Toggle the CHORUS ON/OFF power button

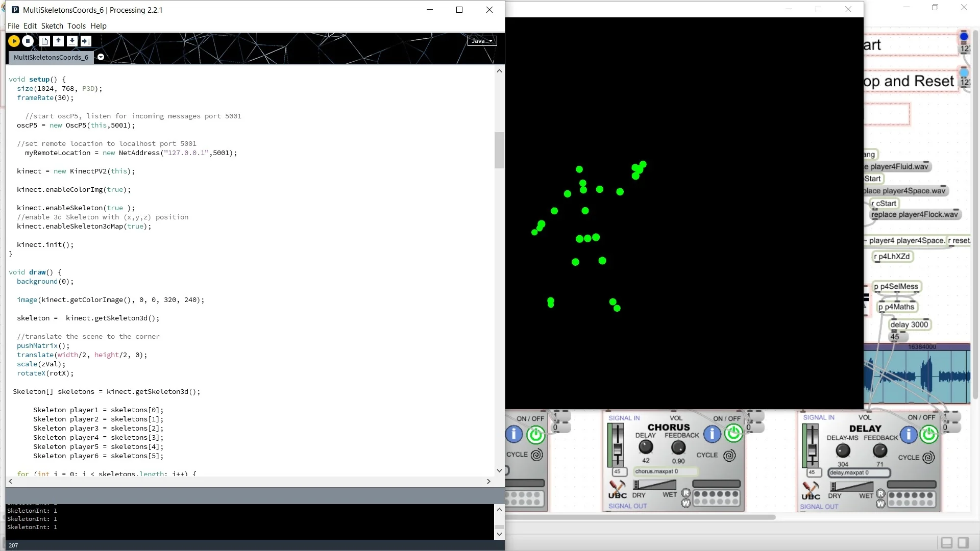pos(734,434)
